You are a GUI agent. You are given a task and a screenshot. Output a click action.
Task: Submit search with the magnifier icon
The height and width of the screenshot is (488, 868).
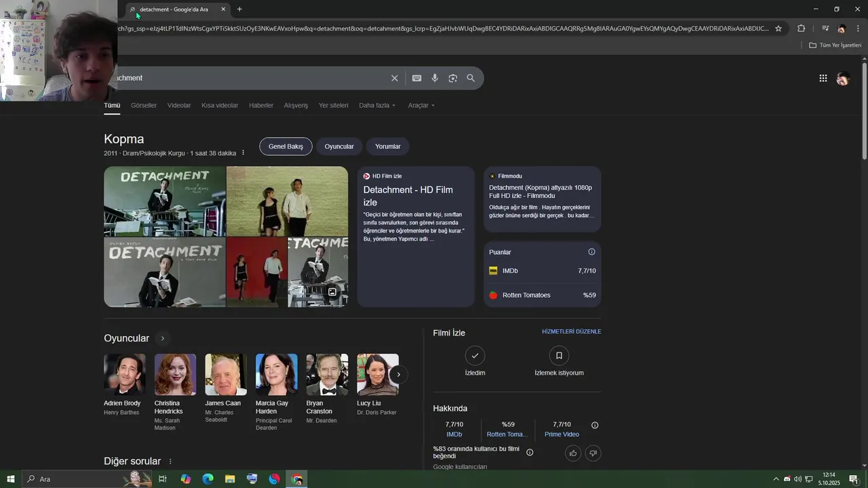[x=471, y=78]
